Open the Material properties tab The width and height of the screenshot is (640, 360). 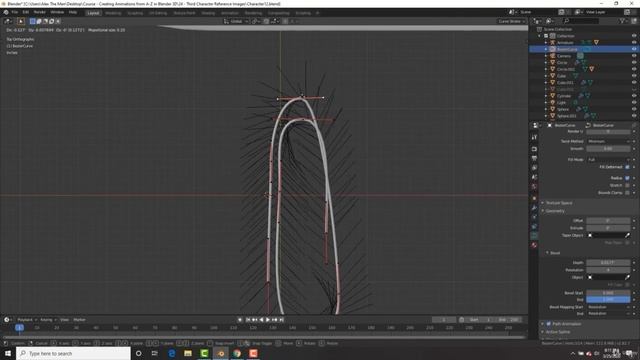tap(534, 245)
